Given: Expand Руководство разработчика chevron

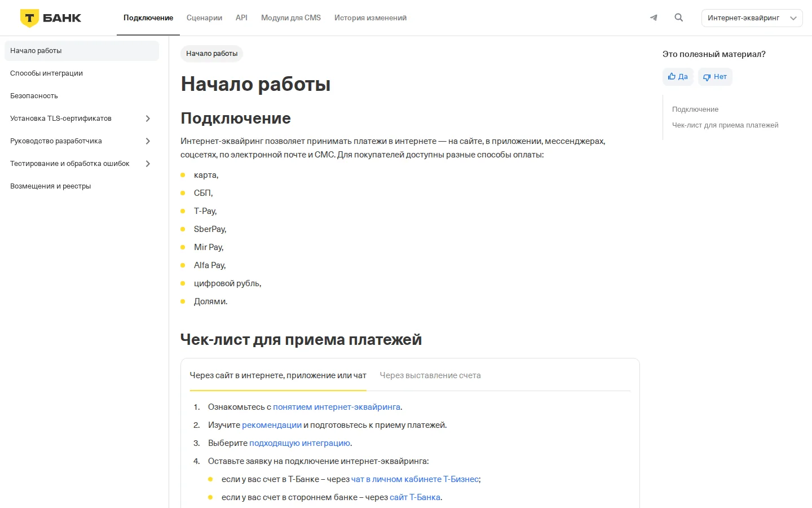Looking at the screenshot, I should point(148,141).
